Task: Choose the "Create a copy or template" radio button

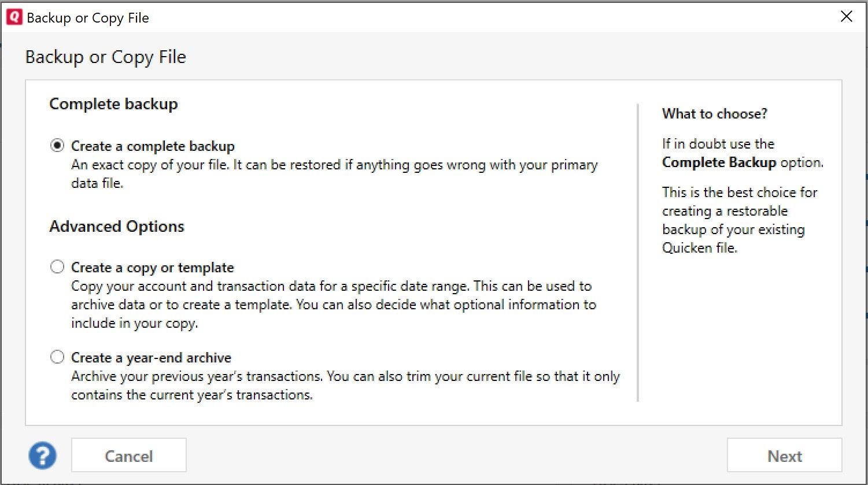Action: pyautogui.click(x=57, y=267)
